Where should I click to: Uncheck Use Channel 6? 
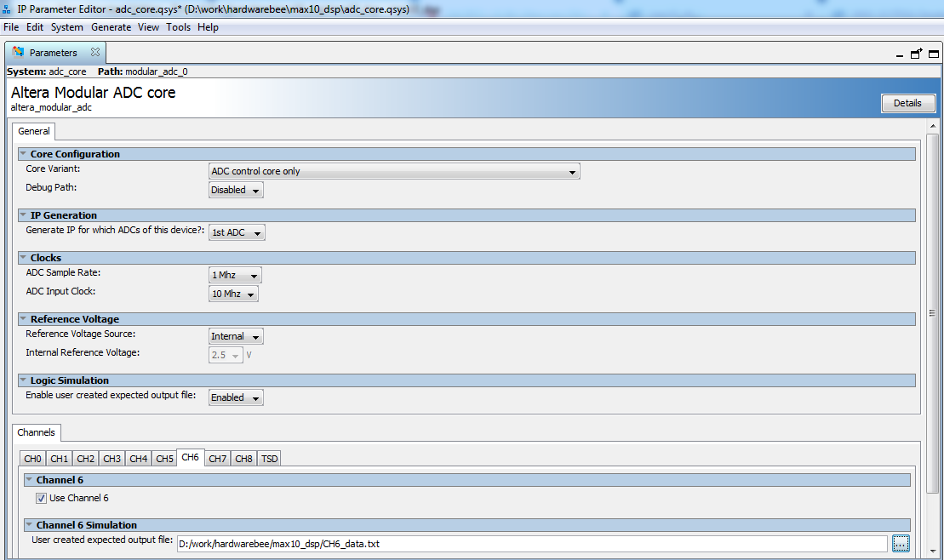(x=41, y=498)
